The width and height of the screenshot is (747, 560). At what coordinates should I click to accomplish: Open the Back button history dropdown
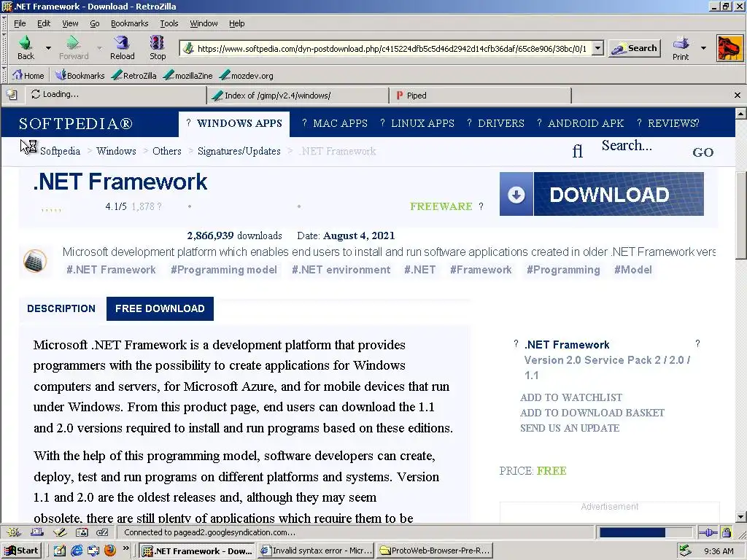[x=48, y=47]
